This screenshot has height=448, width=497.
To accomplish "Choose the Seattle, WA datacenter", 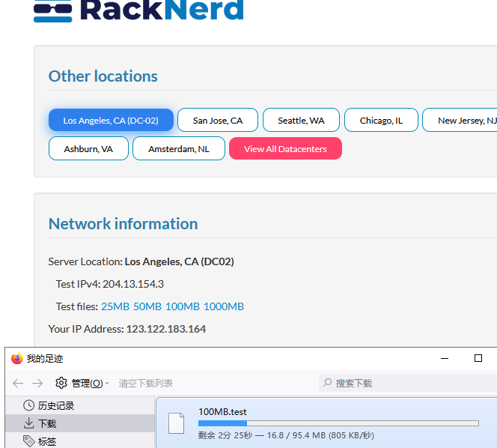I will (x=301, y=120).
